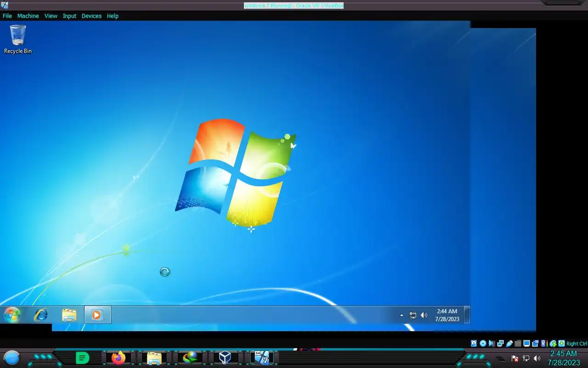Click VirtualBox CPU virtualization indicator
Screen dimensions: 588x368
pyautogui.click(x=544, y=343)
